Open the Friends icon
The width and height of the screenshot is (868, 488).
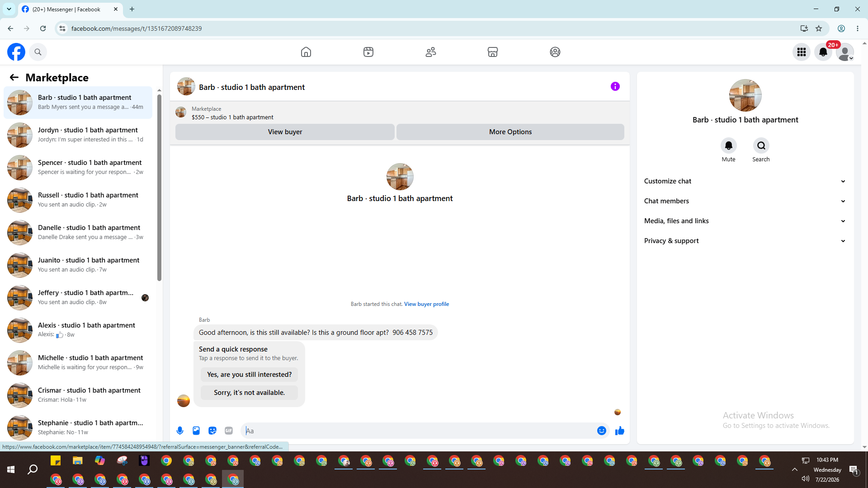431,52
